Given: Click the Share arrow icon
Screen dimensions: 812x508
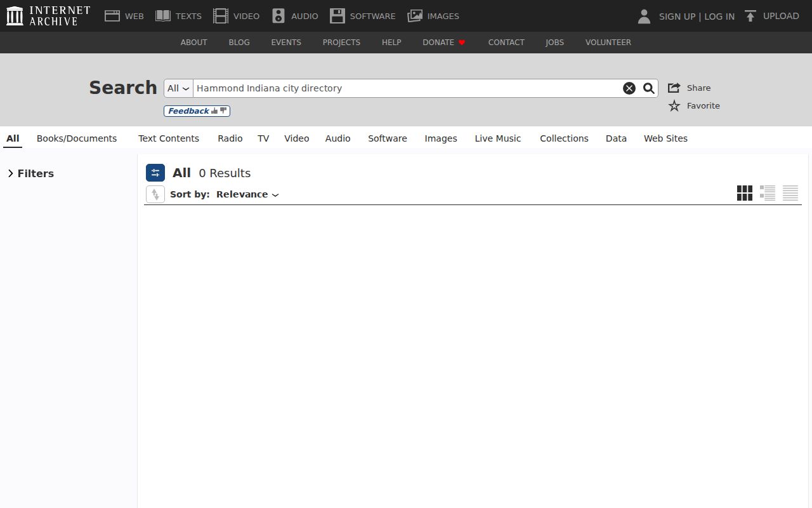Looking at the screenshot, I should tap(674, 88).
